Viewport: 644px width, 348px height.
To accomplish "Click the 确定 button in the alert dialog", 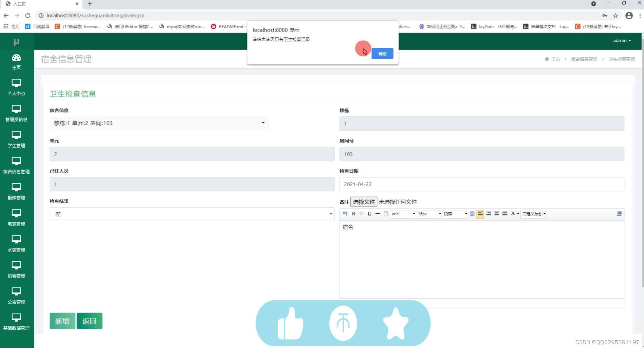I will [x=382, y=53].
